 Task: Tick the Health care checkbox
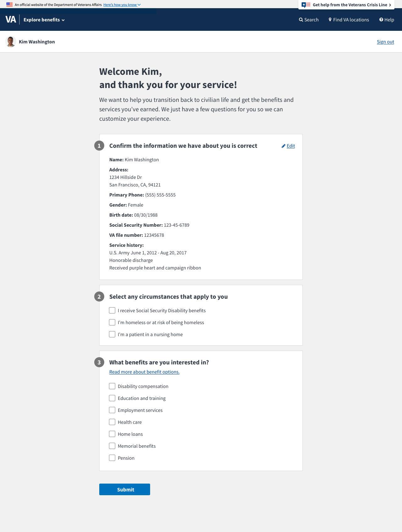click(112, 422)
